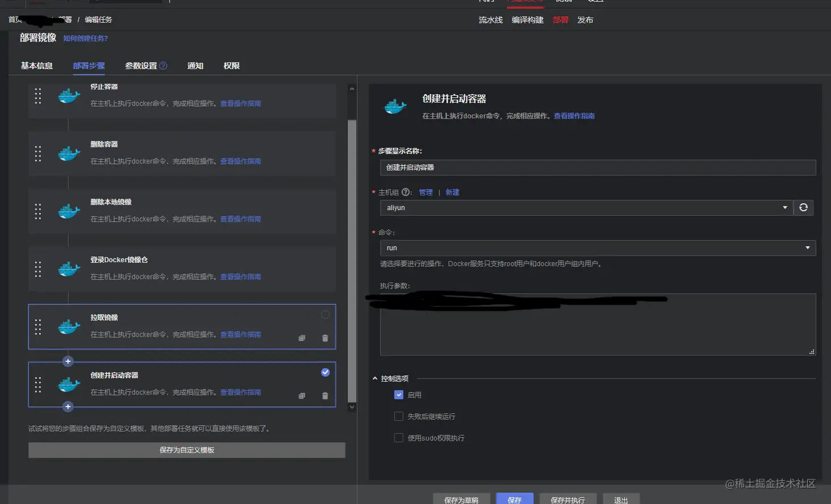Click Docker whale icon of 拉取镜像 step
Screen dimensions: 831x504
69,327
